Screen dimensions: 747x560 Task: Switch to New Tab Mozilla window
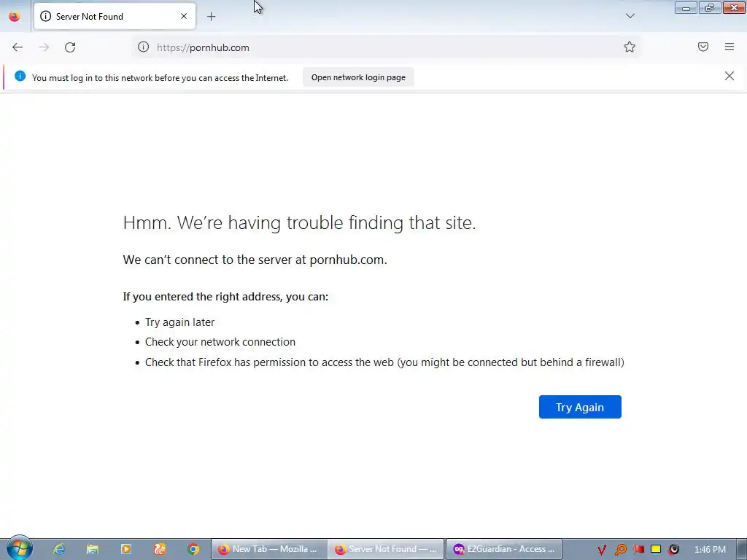pos(269,549)
